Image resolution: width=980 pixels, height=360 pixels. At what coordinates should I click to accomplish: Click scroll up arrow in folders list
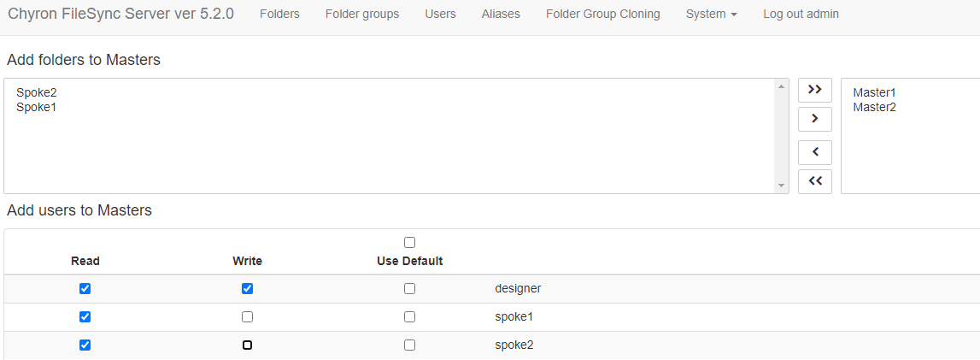point(781,86)
